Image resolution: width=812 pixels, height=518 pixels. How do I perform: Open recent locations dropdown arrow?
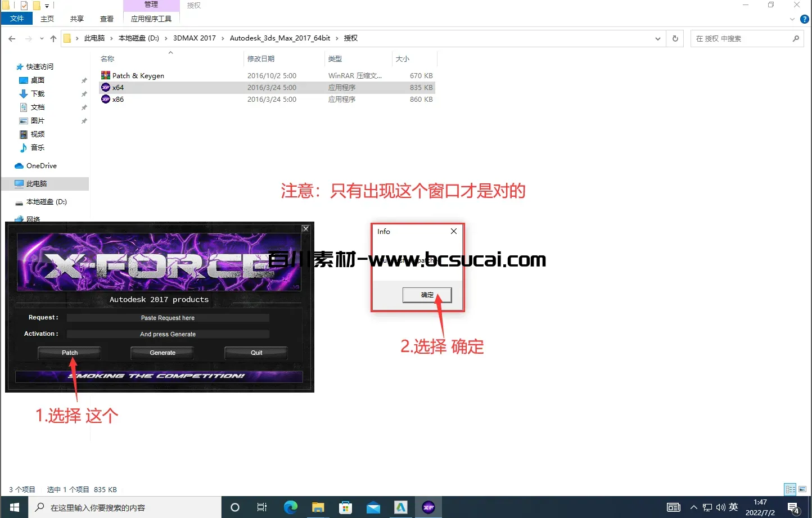(42, 39)
